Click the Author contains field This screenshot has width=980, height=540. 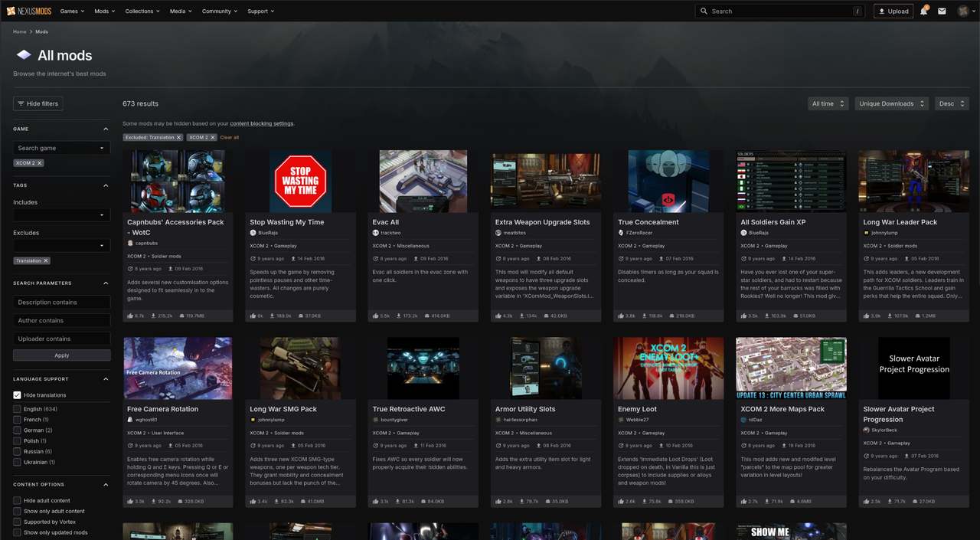(61, 320)
